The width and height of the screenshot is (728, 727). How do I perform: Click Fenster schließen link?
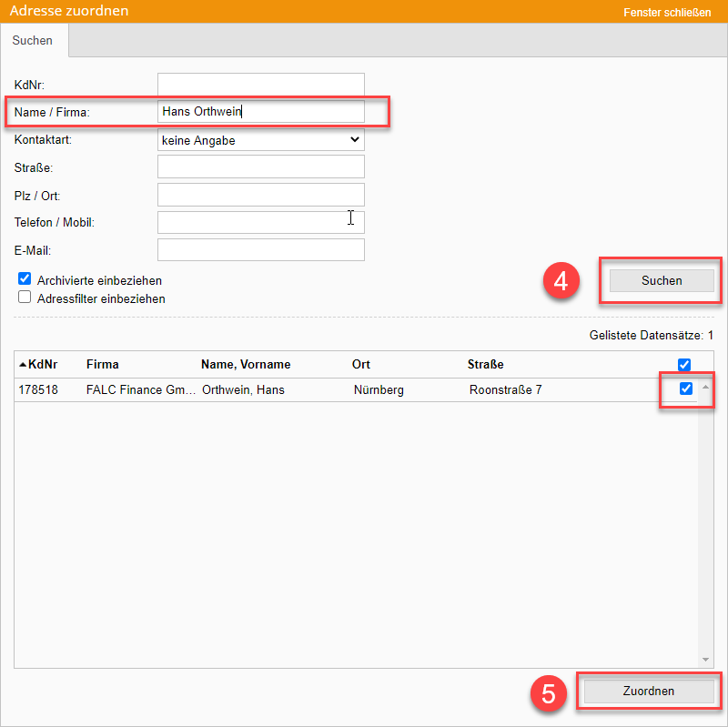click(667, 13)
